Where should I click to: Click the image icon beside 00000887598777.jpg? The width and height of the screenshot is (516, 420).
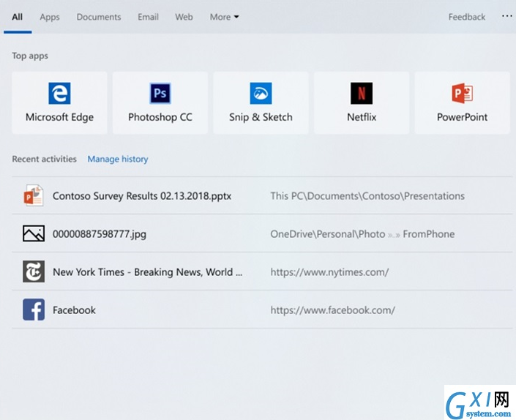pyautogui.click(x=34, y=233)
